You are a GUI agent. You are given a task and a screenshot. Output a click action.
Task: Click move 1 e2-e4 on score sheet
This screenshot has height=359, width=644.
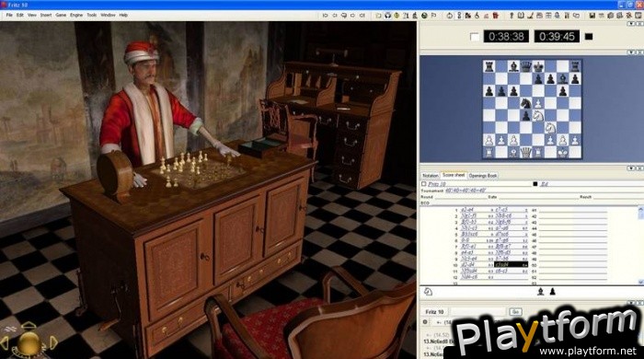pos(467,210)
